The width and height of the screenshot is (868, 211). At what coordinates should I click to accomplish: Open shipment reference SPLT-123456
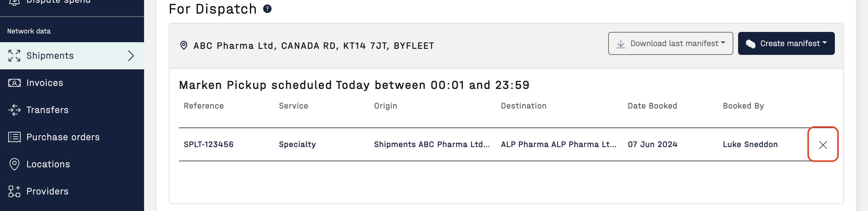pos(208,144)
